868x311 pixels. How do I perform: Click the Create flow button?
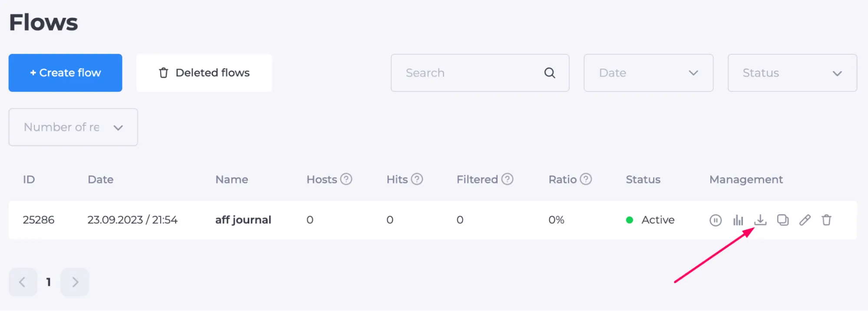65,73
